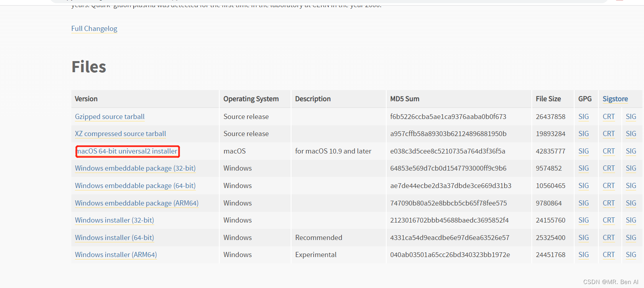This screenshot has width=644, height=288.
Task: Open Sigstore SIG for macOS installer
Action: pyautogui.click(x=631, y=151)
